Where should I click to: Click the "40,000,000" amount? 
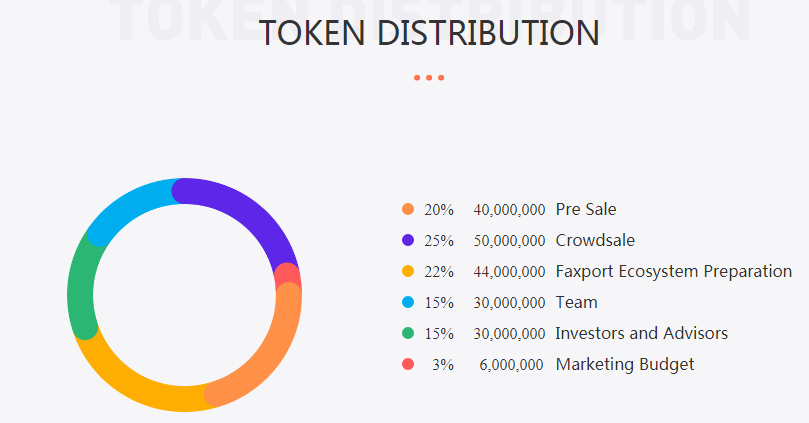509,210
